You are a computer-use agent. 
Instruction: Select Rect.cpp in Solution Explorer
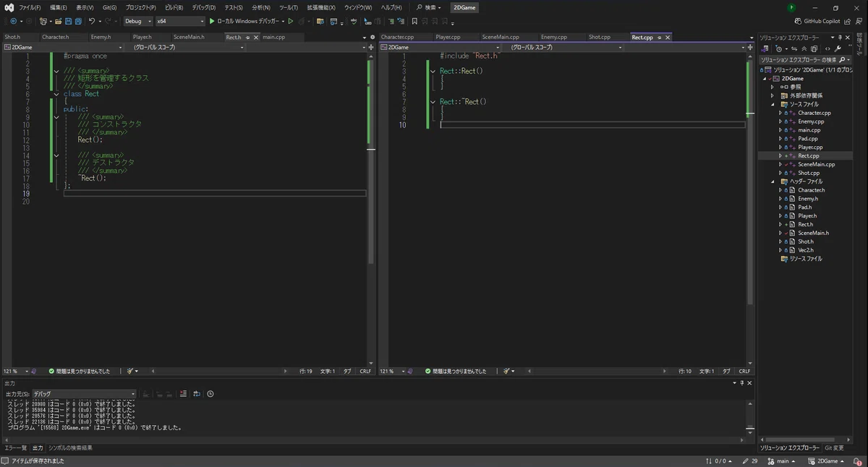tap(808, 155)
